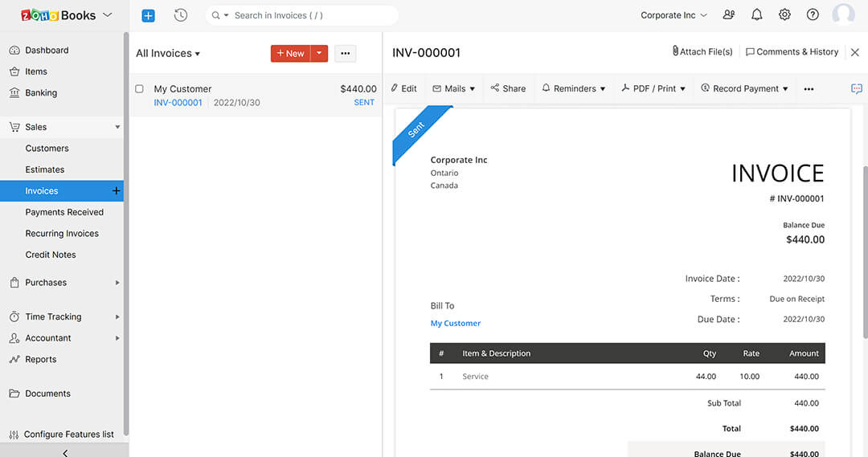Open the referral people icon in header
Image resolution: width=868 pixels, height=457 pixels.
click(728, 15)
